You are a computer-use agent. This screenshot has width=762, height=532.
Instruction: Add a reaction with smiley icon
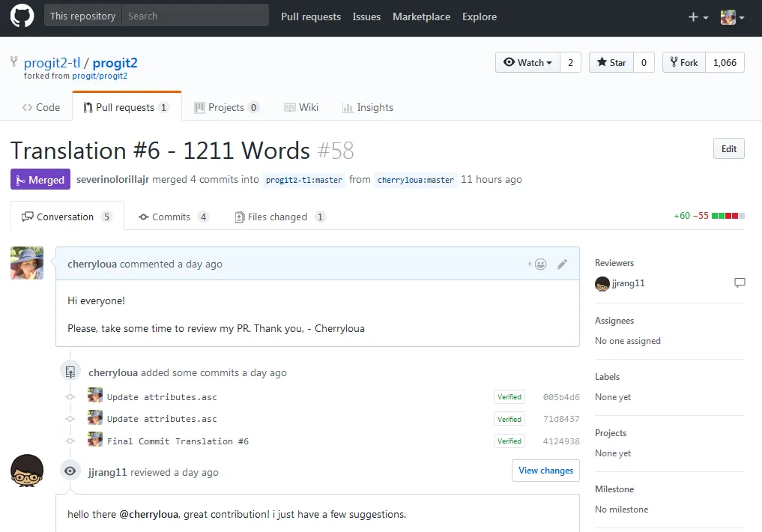pyautogui.click(x=537, y=264)
